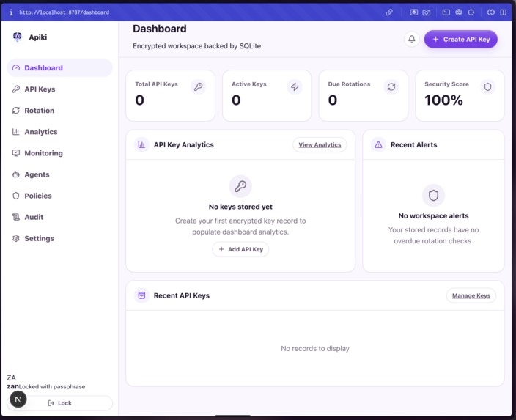Click the localhost URL address text
The image size is (516, 420).
(64, 12)
